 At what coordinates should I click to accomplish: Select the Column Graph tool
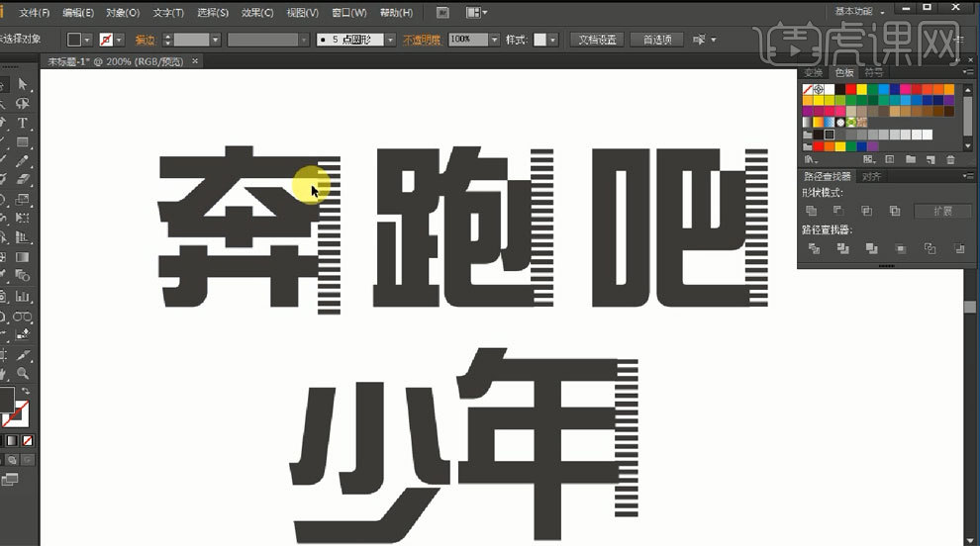click(x=23, y=296)
